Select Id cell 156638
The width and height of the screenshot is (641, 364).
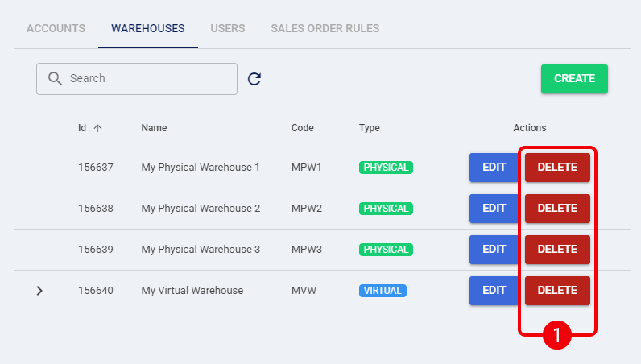[x=96, y=209]
